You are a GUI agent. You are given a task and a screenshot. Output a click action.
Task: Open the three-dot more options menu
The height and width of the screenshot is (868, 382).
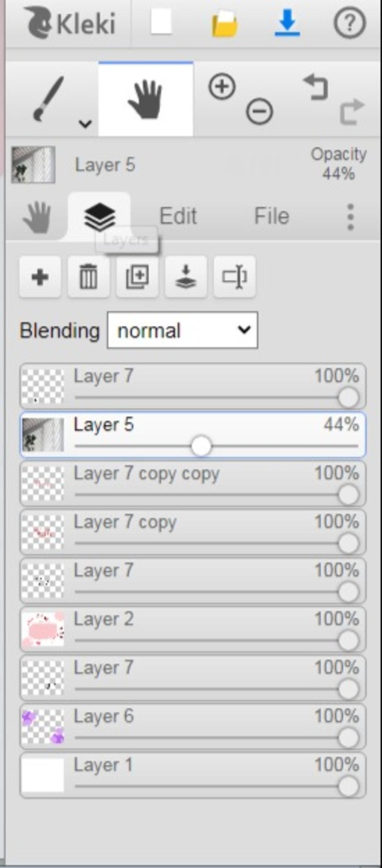(x=350, y=217)
